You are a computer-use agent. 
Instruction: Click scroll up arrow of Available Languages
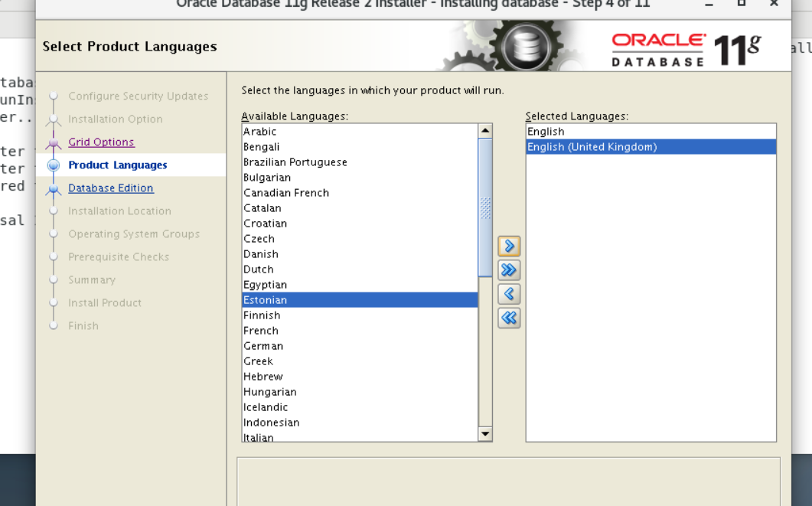[x=485, y=130]
